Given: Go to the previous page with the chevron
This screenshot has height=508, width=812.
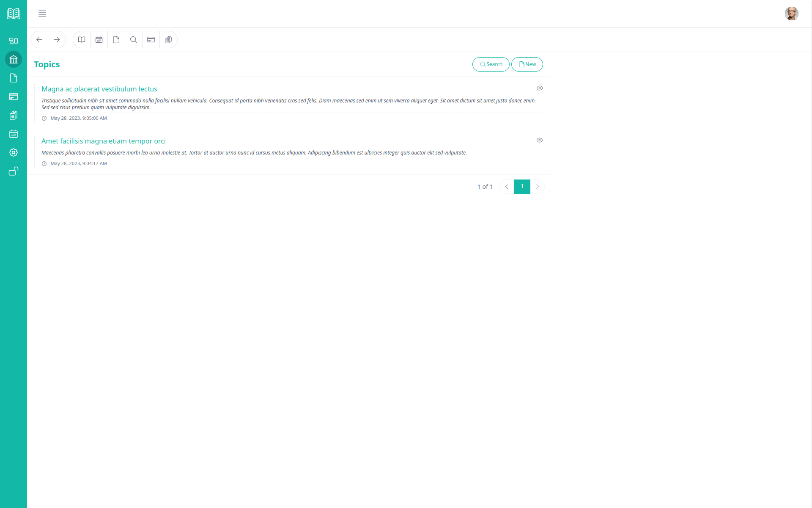Looking at the screenshot, I should 507,187.
